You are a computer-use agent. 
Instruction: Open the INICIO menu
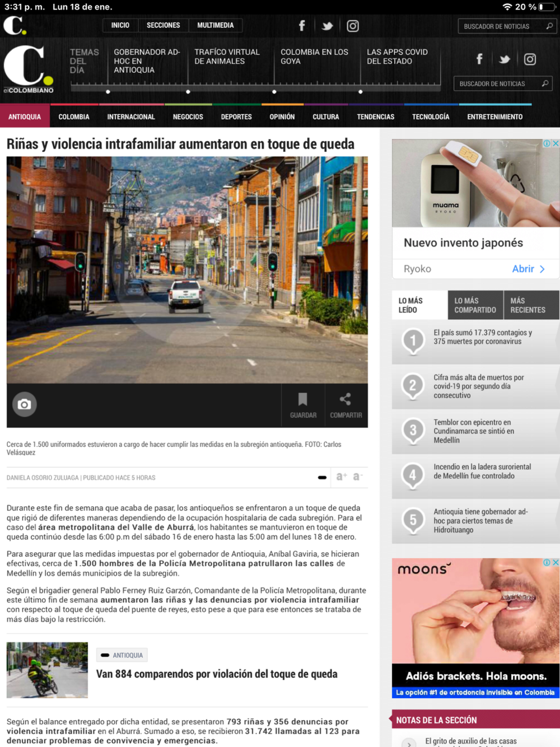[120, 25]
